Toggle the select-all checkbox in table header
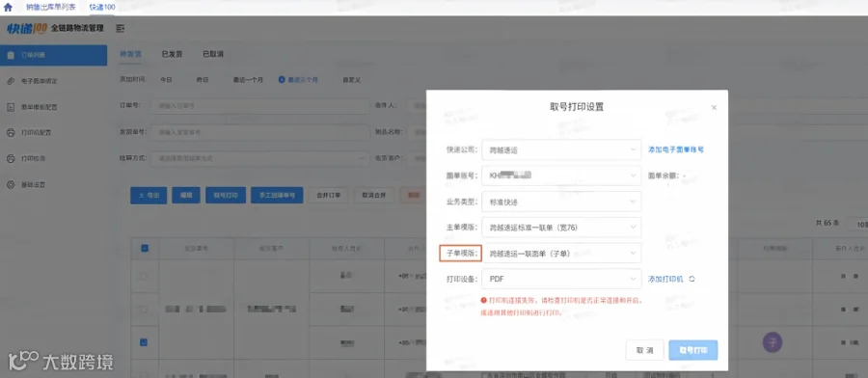The width and height of the screenshot is (868, 378). click(x=145, y=249)
